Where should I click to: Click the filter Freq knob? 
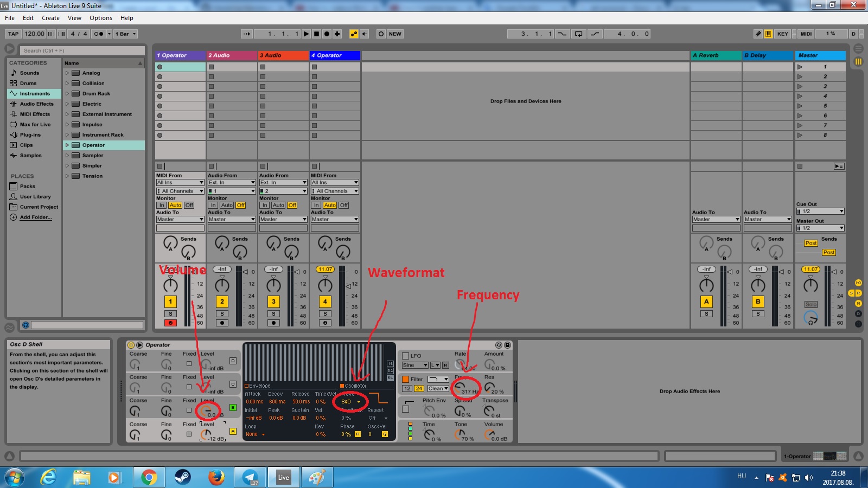tap(460, 387)
